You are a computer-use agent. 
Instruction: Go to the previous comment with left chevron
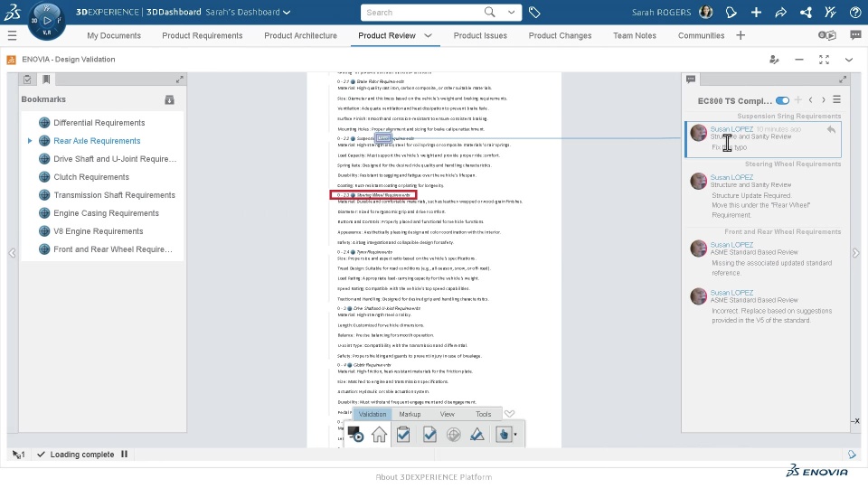[x=810, y=100]
